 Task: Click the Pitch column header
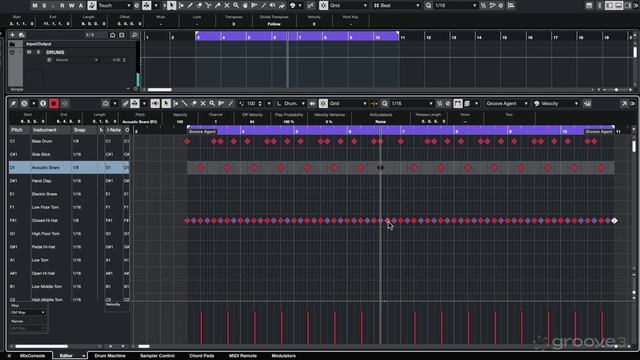[19, 130]
